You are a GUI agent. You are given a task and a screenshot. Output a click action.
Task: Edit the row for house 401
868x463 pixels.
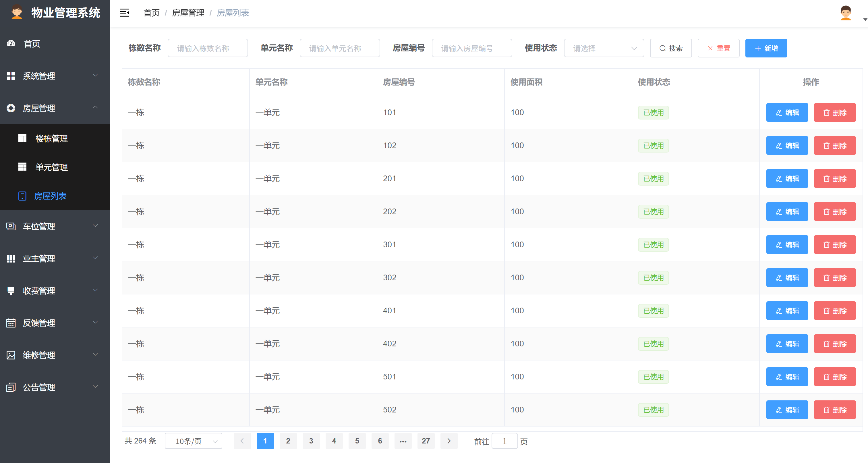[787, 311]
